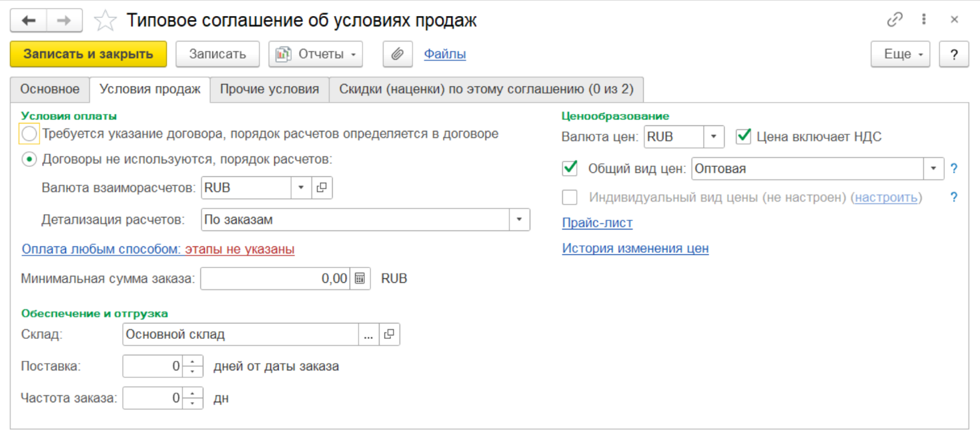Click the Поставка days stepper control
This screenshot has width=980, height=441.
click(192, 366)
